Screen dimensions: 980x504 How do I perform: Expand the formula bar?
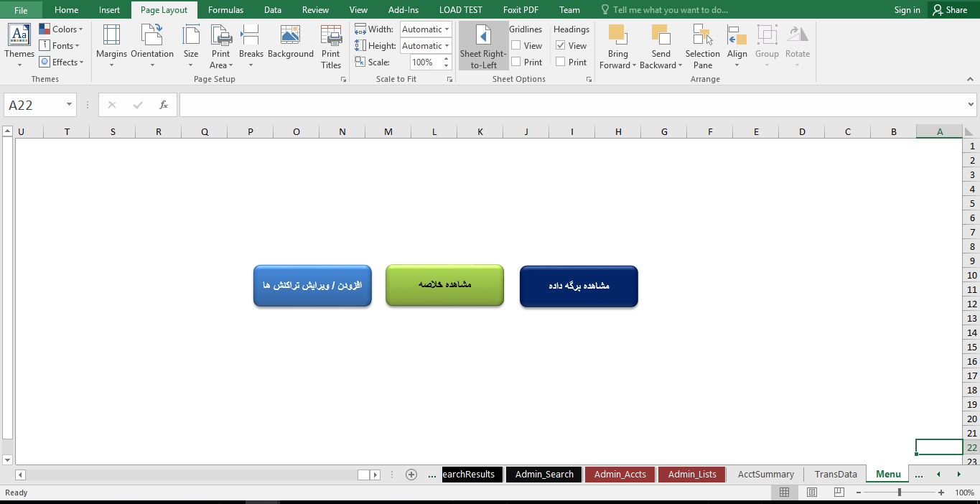(971, 105)
